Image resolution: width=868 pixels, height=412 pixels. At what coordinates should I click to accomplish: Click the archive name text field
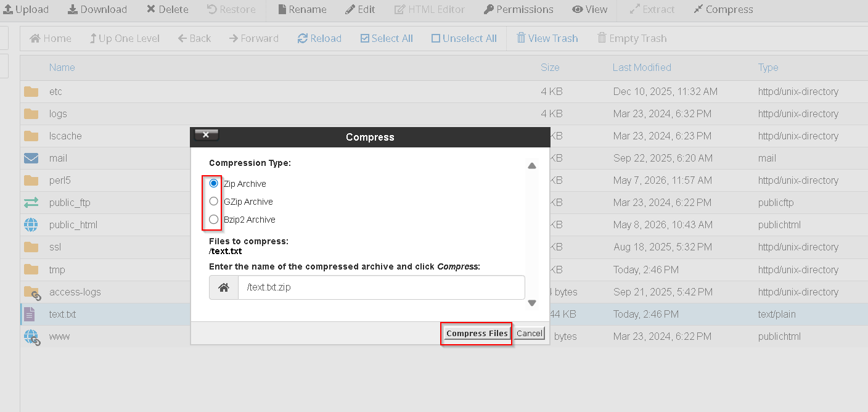[x=382, y=287]
